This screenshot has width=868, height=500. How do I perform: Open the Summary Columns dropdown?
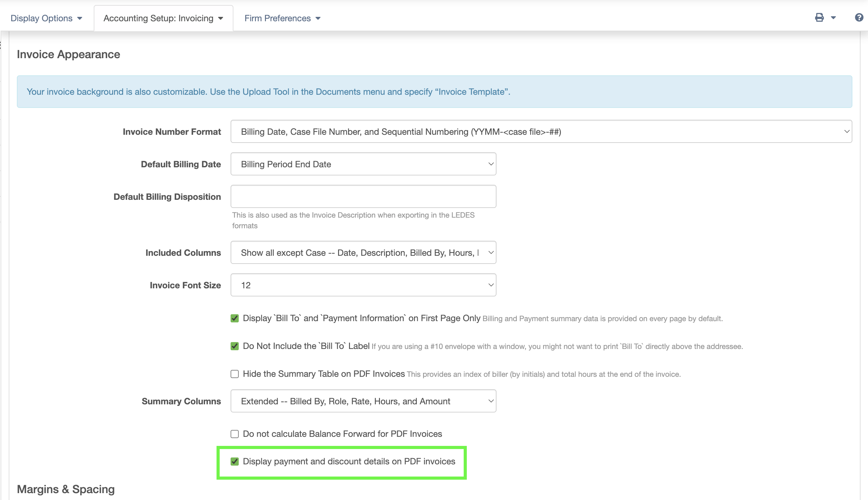point(363,401)
